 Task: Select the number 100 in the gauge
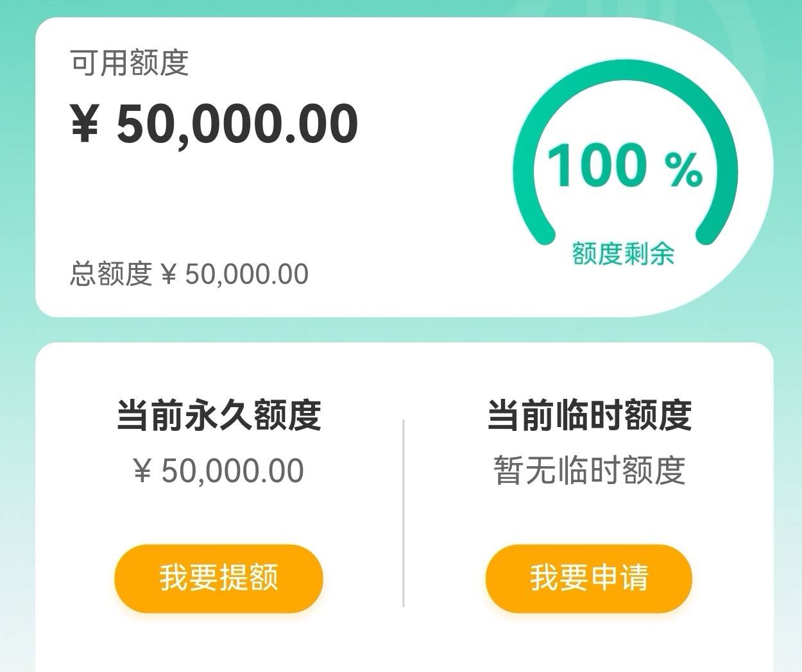click(597, 166)
